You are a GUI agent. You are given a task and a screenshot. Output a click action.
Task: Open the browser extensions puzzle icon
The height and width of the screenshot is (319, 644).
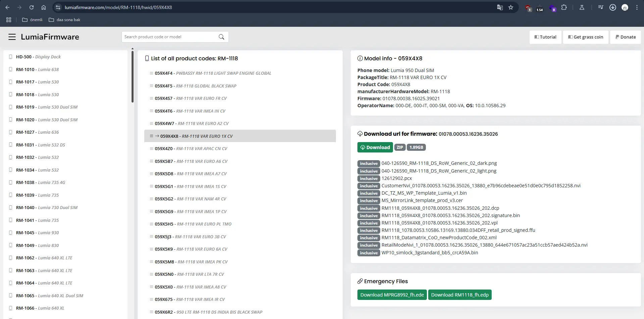pos(564,7)
